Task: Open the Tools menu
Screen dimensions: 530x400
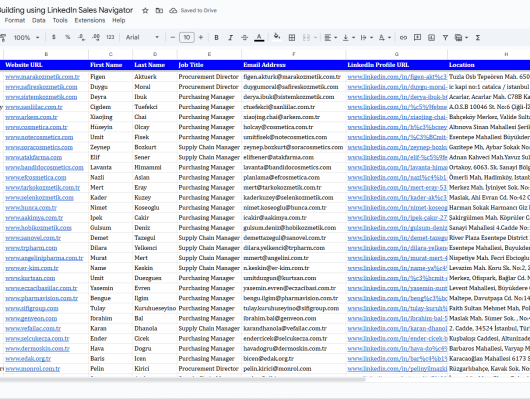Action: pos(60,20)
